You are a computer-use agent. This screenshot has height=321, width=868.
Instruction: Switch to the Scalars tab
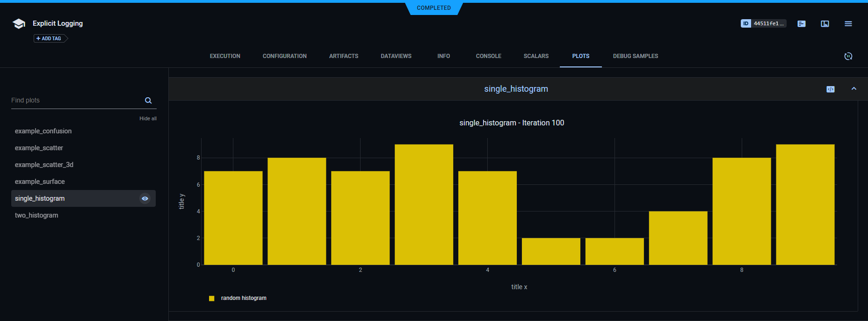point(536,56)
